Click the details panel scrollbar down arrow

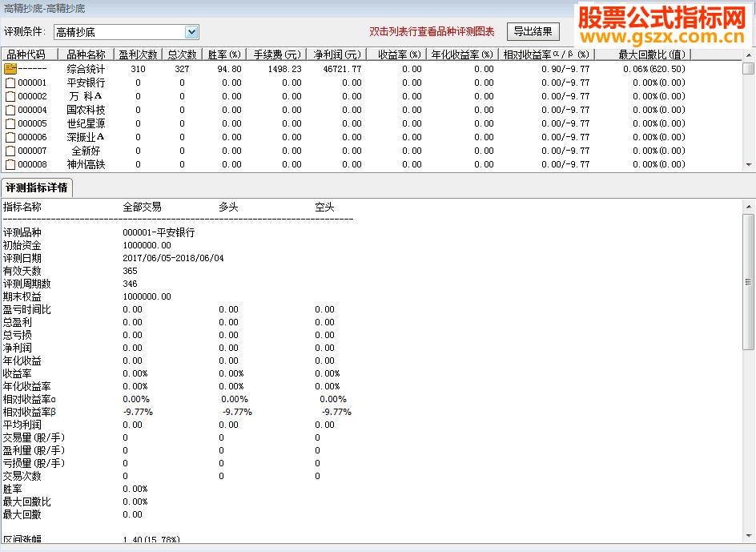[x=748, y=536]
